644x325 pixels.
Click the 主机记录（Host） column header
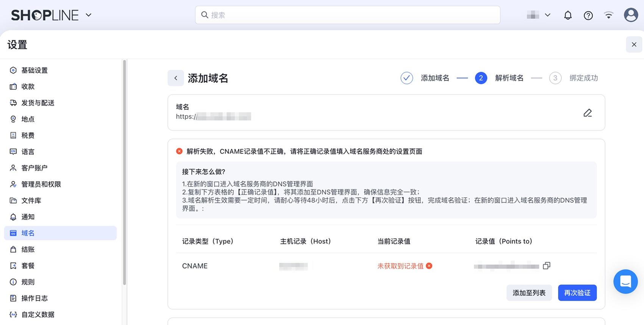(x=305, y=241)
